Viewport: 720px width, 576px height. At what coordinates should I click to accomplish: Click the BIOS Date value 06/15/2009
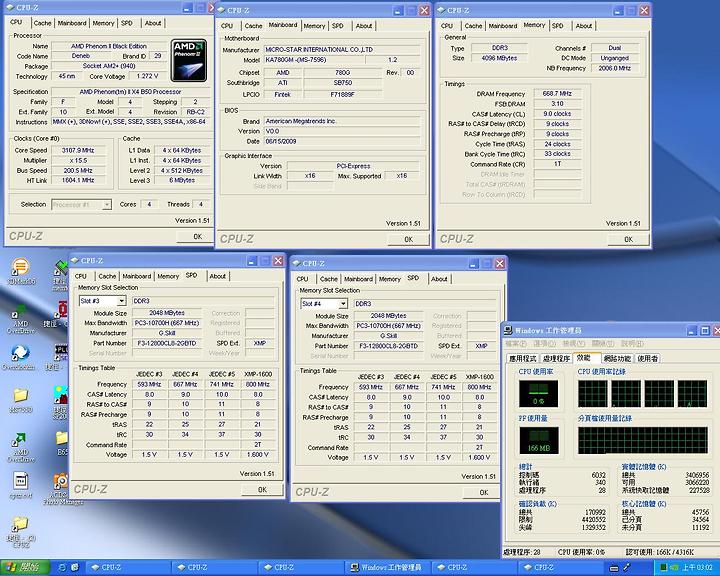(342, 141)
